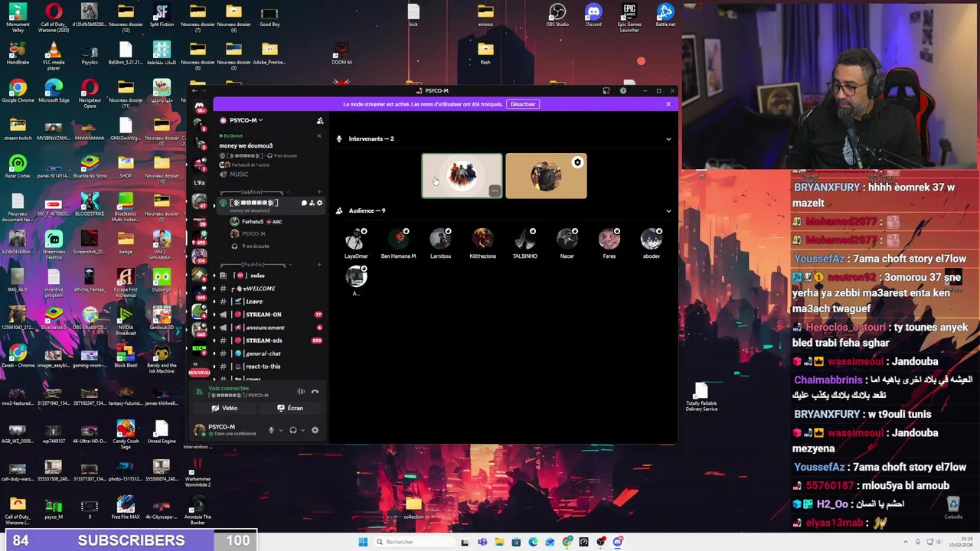Select the second speaker tile with moderator badge
This screenshot has width=980, height=551.
[546, 176]
